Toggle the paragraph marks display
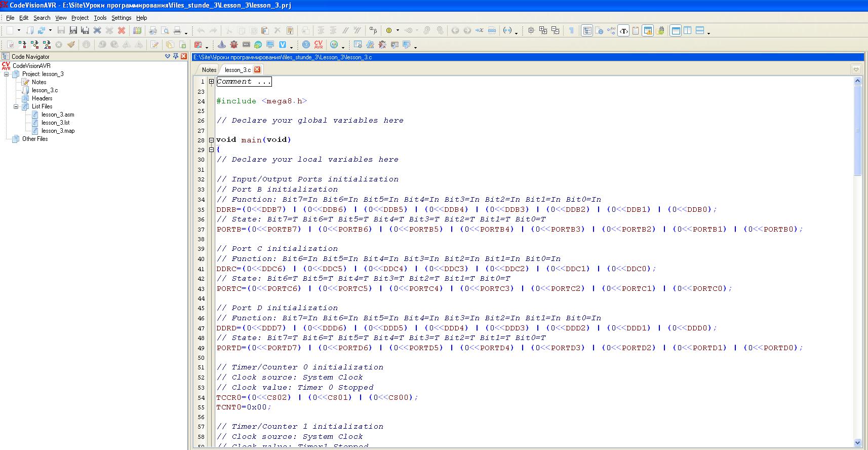This screenshot has width=868, height=450. click(571, 30)
